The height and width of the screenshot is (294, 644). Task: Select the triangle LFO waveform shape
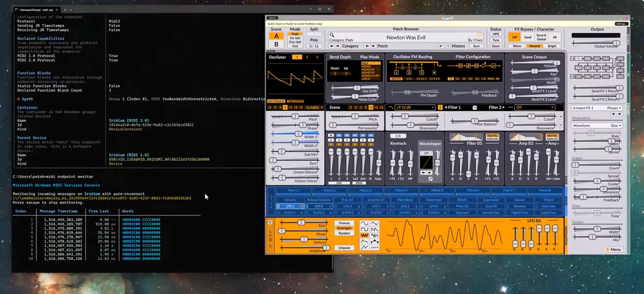(375, 223)
